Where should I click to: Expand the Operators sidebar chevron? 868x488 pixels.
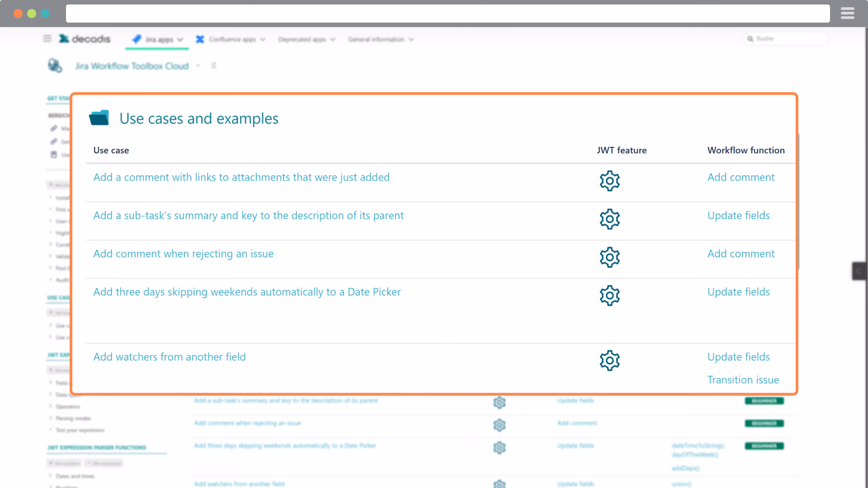[51, 406]
